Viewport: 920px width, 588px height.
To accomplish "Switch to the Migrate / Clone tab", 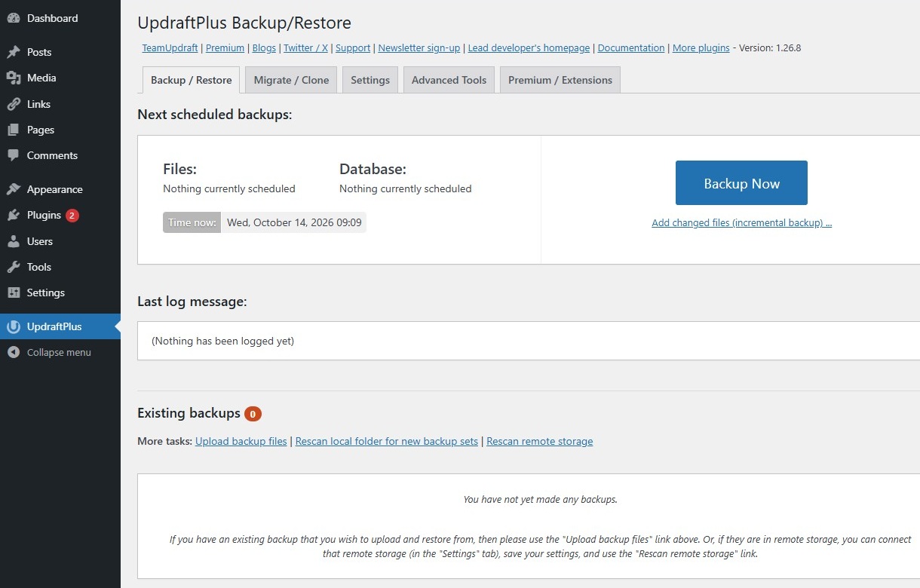I will 291,80.
